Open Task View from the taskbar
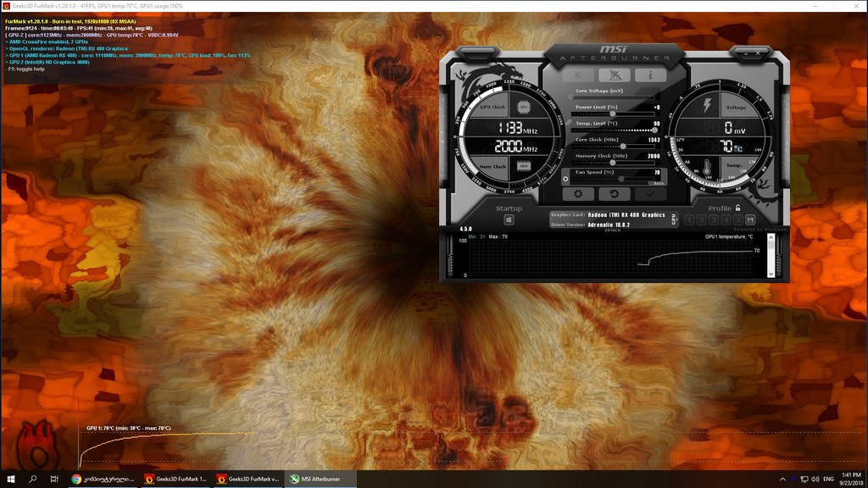The image size is (868, 488). pyautogui.click(x=54, y=480)
